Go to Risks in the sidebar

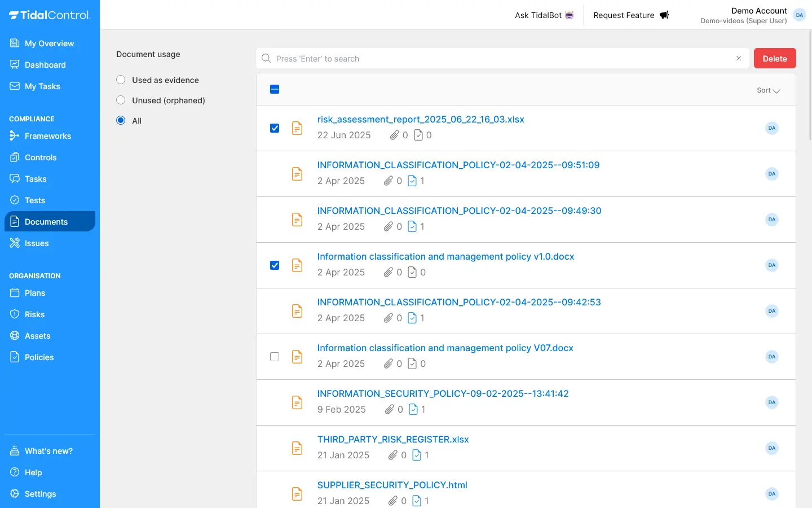(x=34, y=314)
